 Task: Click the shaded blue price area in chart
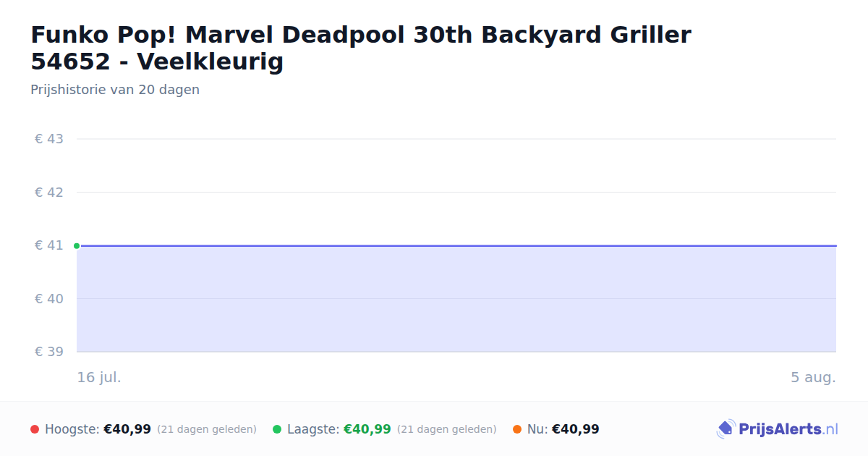(x=456, y=299)
